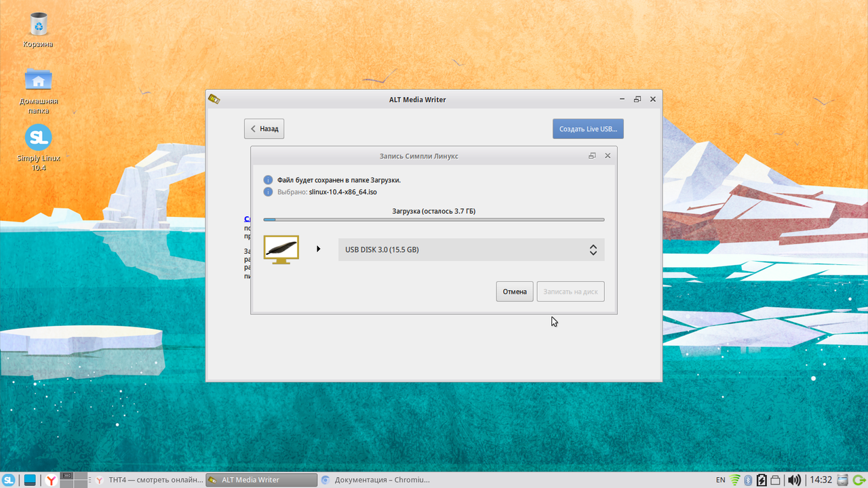Click info icon beside Выбрано line

coord(269,192)
